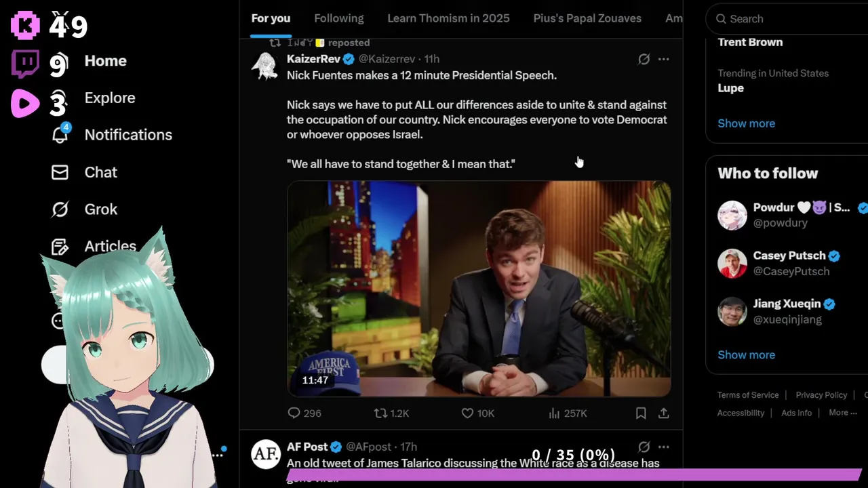Open Accessibility footer link
The height and width of the screenshot is (488, 868).
click(741, 413)
